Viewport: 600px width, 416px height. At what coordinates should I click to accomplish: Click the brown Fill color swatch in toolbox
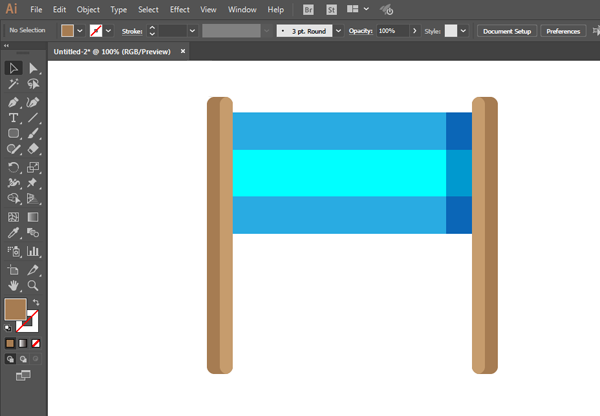coord(16,311)
